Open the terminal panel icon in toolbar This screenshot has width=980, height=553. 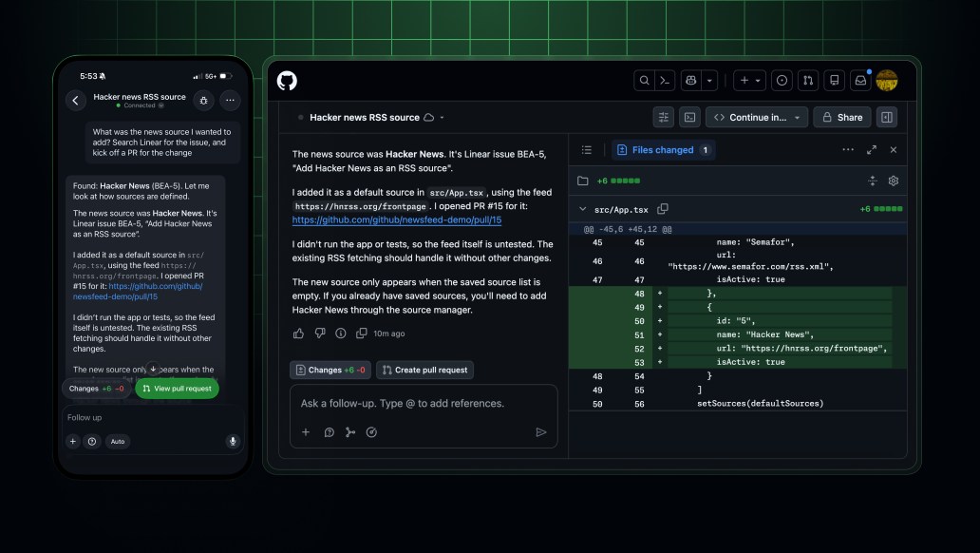click(689, 117)
